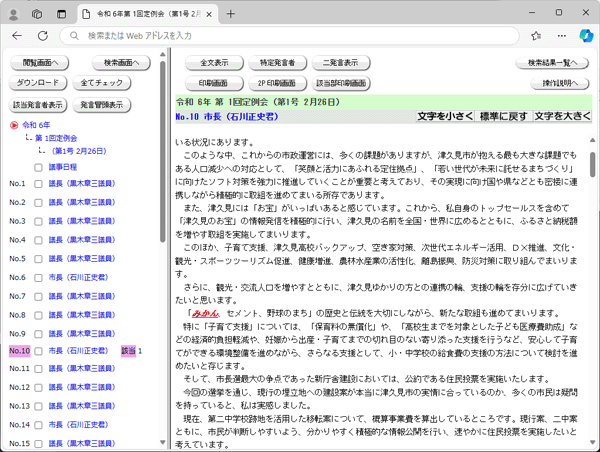
Task: Open No.13 議長（黒木章三議員） link
Action: click(x=82, y=406)
